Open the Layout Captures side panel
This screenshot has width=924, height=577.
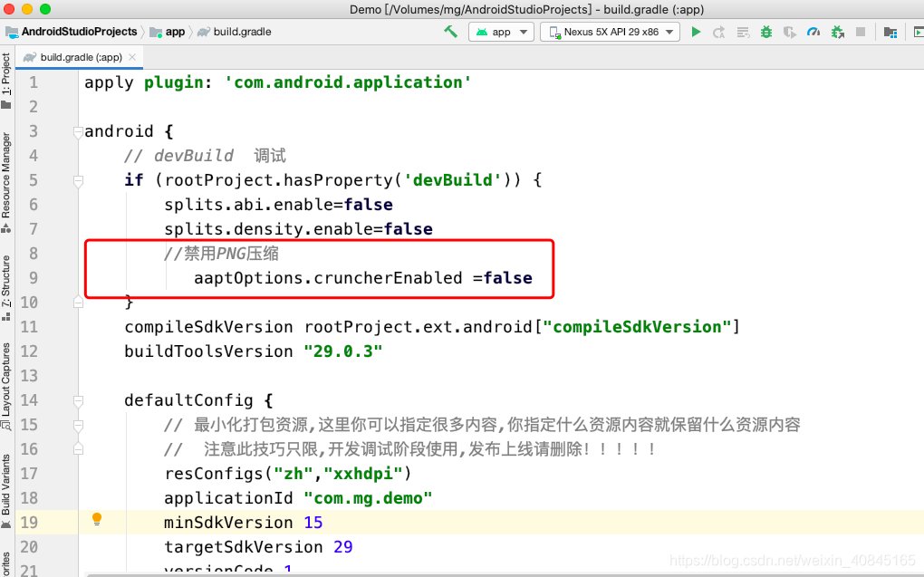[6, 386]
